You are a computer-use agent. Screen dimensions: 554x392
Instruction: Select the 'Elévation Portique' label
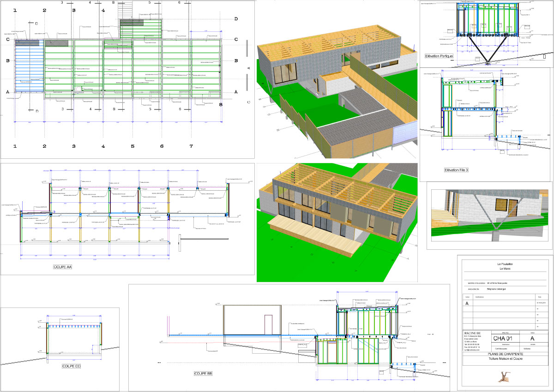(439, 56)
